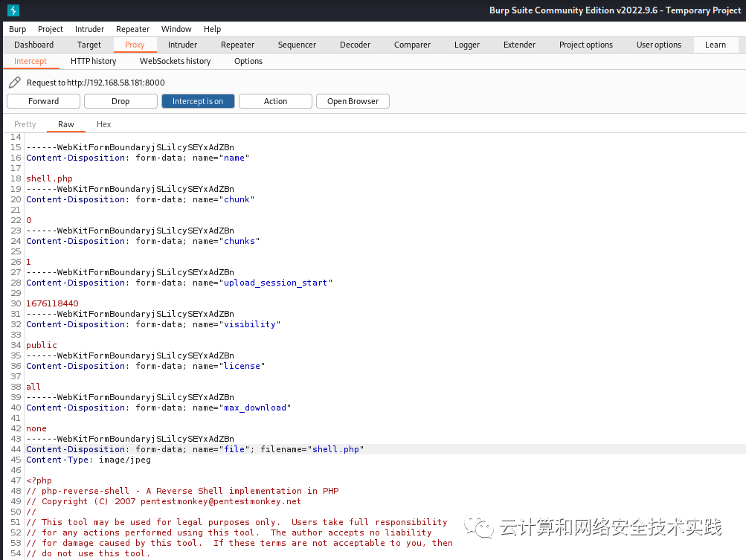The height and width of the screenshot is (560, 746).
Task: Go to the Repeater tool tab
Action: 237,45
